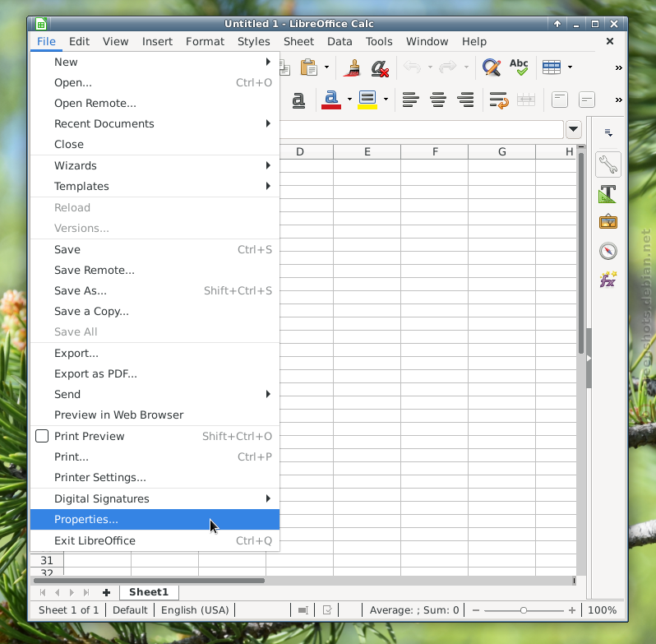
Task: Expand the New submenu arrow
Action: click(268, 62)
